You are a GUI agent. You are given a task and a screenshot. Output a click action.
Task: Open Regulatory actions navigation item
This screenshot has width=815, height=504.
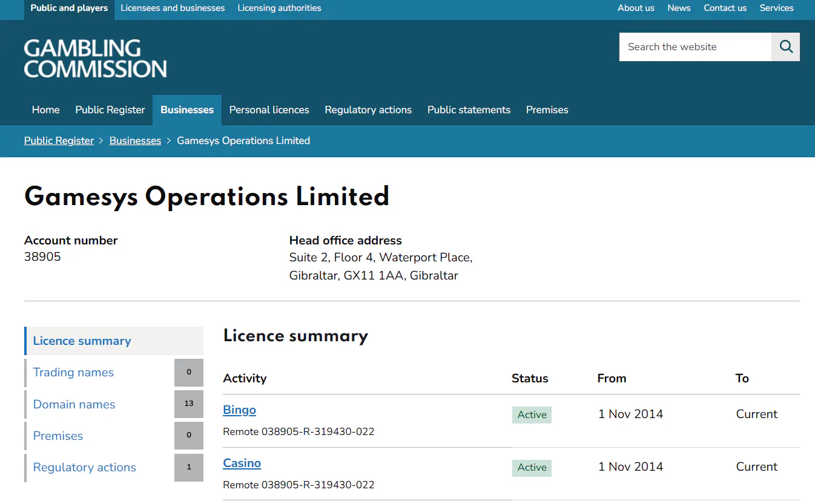click(368, 110)
